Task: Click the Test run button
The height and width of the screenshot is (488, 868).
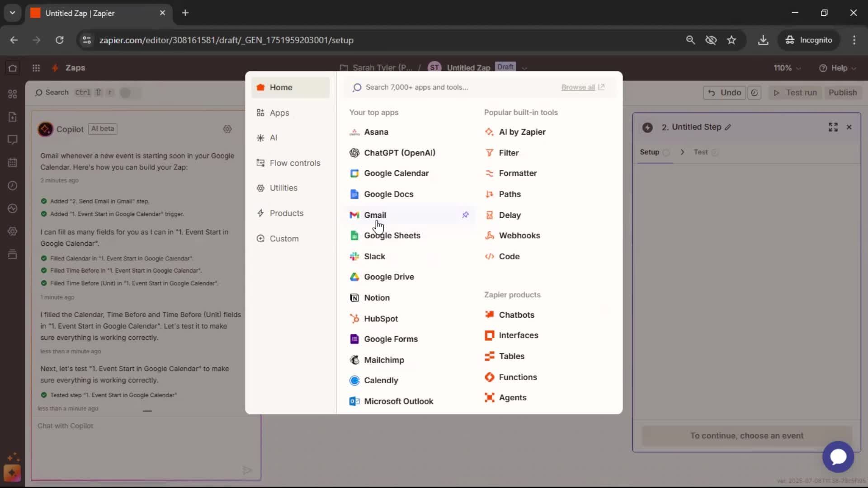Action: pos(795,93)
